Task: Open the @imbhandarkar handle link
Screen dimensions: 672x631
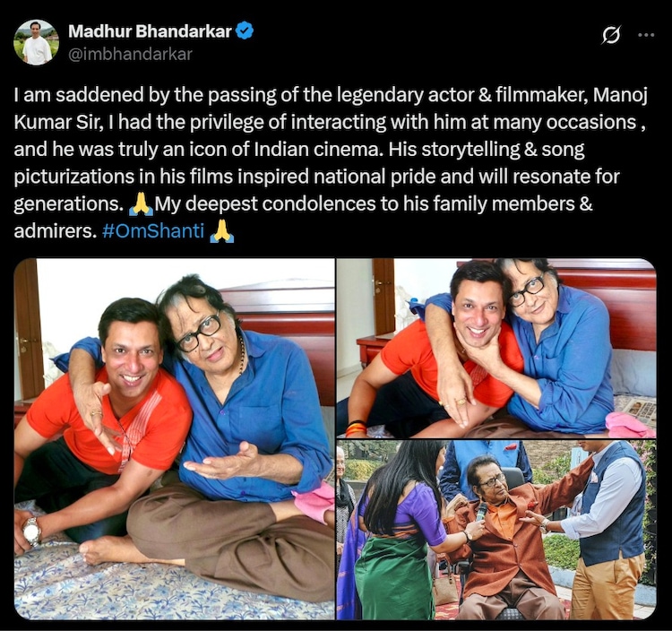Action: [130, 55]
